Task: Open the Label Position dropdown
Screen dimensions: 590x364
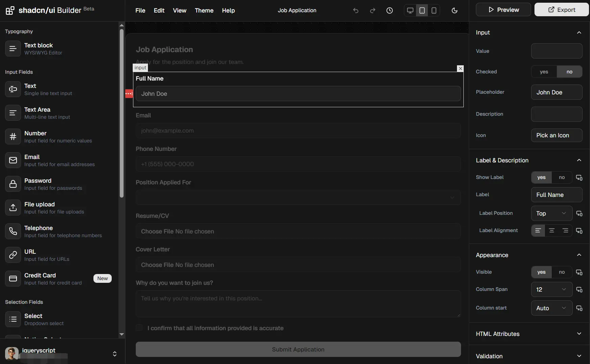Action: [551, 213]
